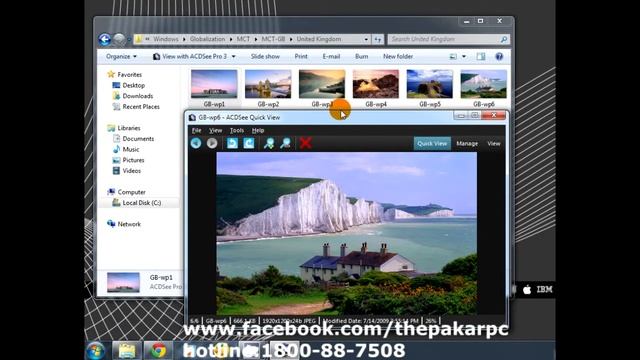Open address bar history dropdown
Viewport: 640px width, 360px height.
(366, 39)
